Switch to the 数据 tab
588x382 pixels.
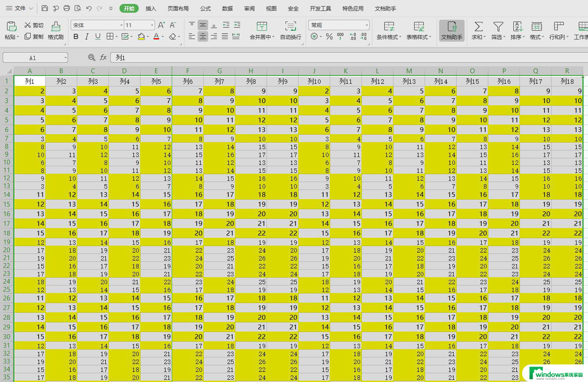[x=227, y=8]
